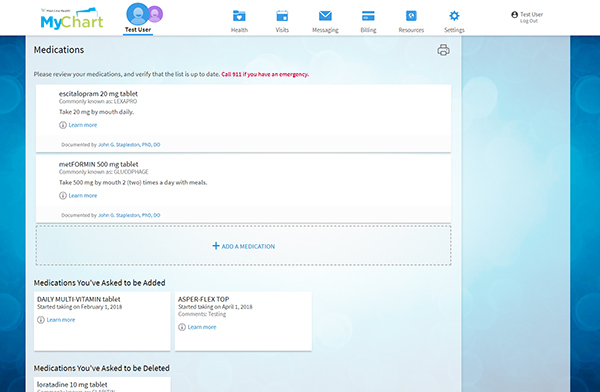Click info icon under DAILY MULTI-VITAMIN
Screen dimensions: 600x392
coord(41,320)
